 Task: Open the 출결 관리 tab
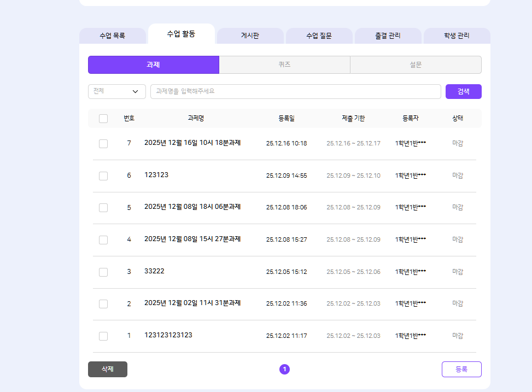click(388, 36)
